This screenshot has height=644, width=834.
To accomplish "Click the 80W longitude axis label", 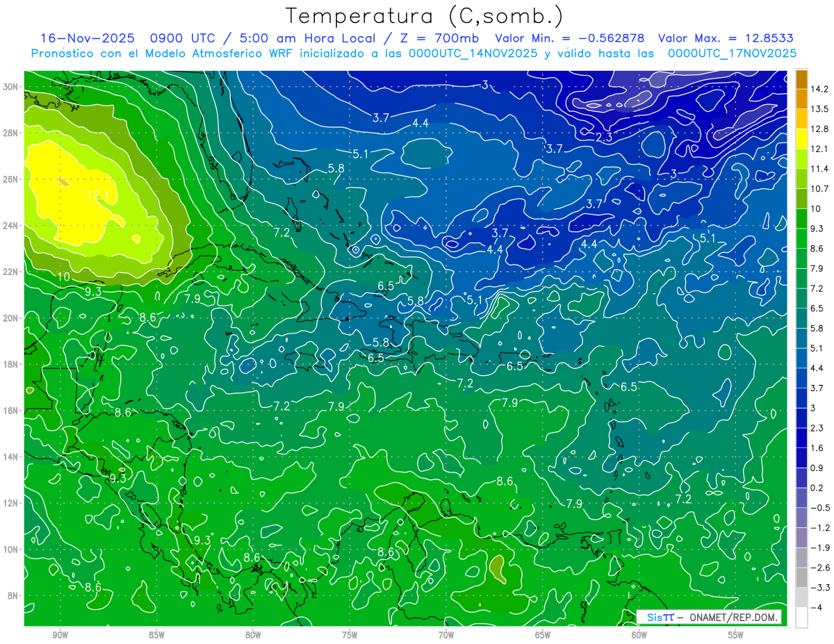I will point(253,636).
